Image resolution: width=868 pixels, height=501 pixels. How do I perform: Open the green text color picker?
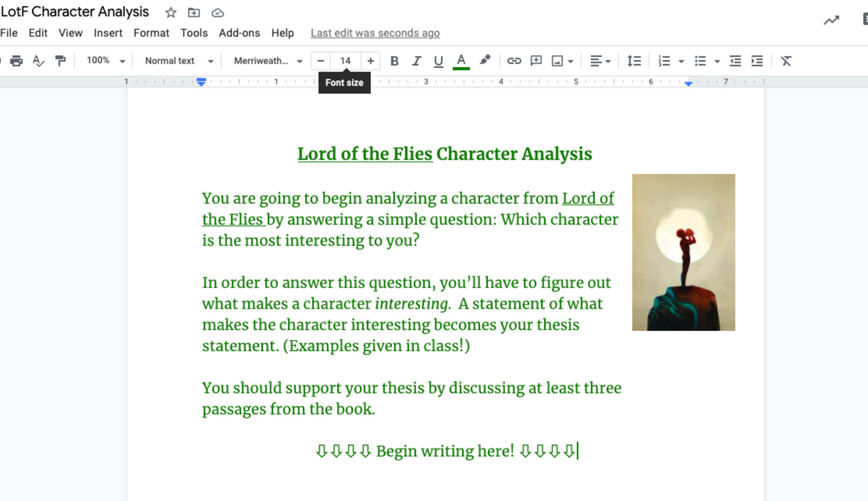point(461,61)
